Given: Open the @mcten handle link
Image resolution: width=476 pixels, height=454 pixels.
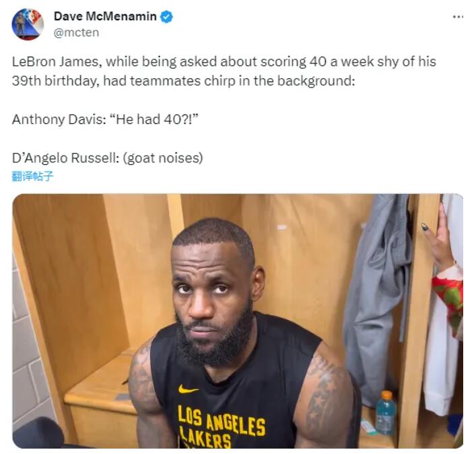Looking at the screenshot, I should tap(76, 32).
